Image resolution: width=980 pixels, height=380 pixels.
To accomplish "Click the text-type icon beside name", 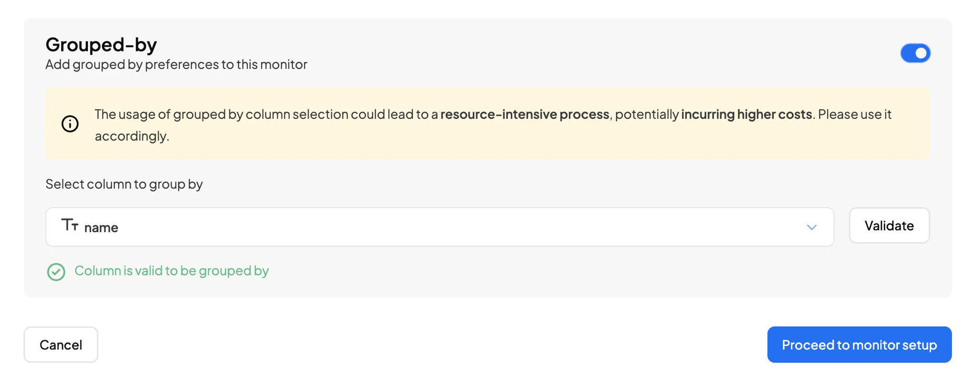I will tap(70, 225).
